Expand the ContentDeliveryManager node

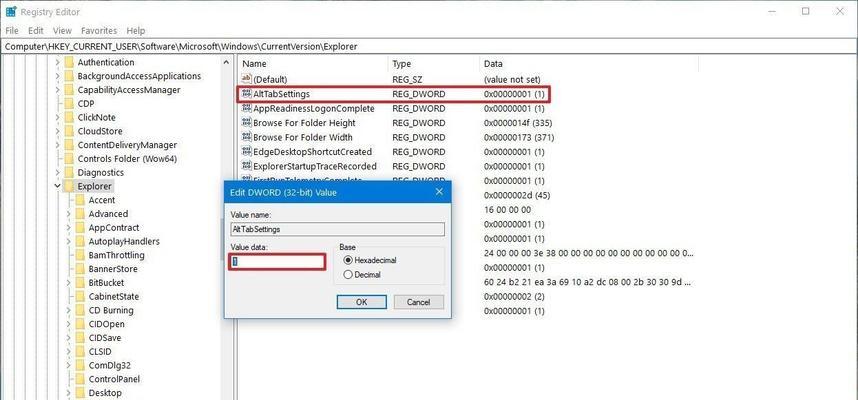tap(57, 145)
